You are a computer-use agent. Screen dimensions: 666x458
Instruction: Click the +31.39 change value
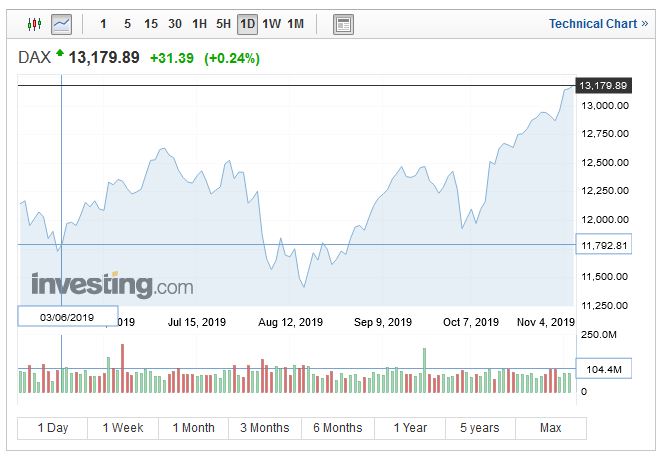coord(172,58)
